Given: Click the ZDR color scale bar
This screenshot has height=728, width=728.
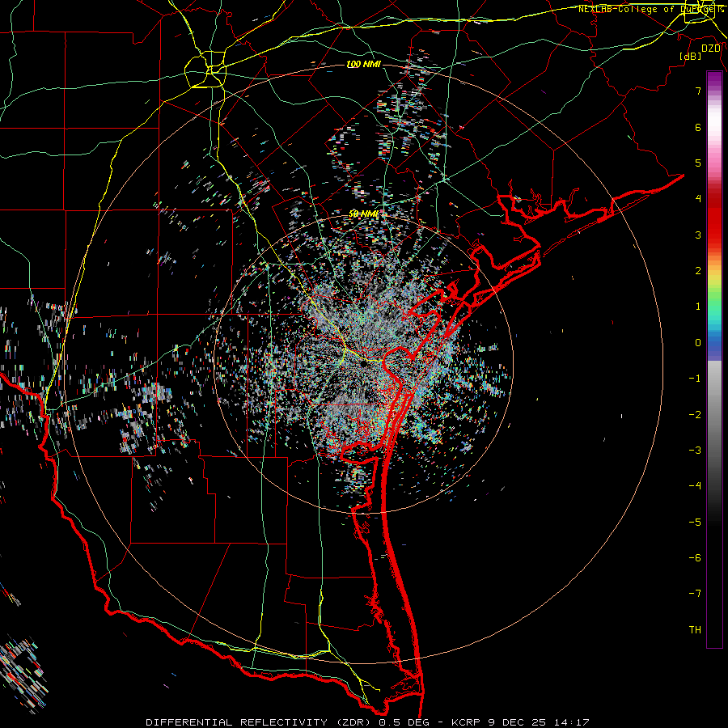Looking at the screenshot, I should [714, 359].
